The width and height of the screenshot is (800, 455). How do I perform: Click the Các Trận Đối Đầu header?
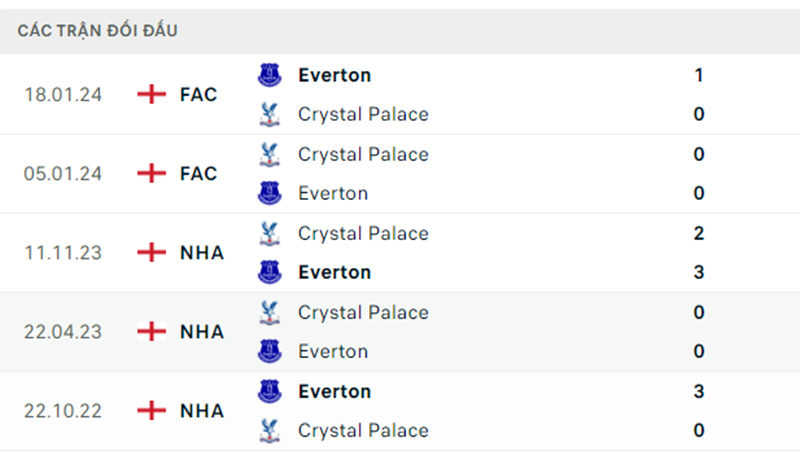click(97, 31)
